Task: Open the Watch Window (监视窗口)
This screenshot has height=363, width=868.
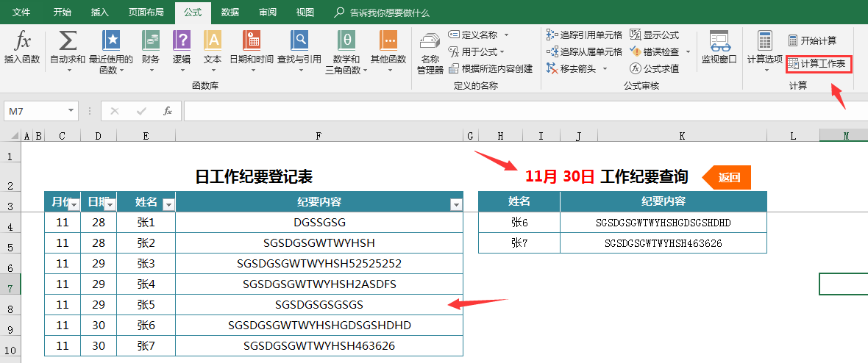Action: tap(719, 47)
